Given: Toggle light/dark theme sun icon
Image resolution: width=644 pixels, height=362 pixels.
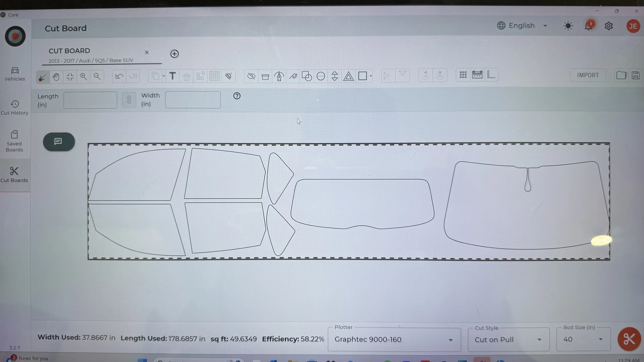Looking at the screenshot, I should point(568,26).
